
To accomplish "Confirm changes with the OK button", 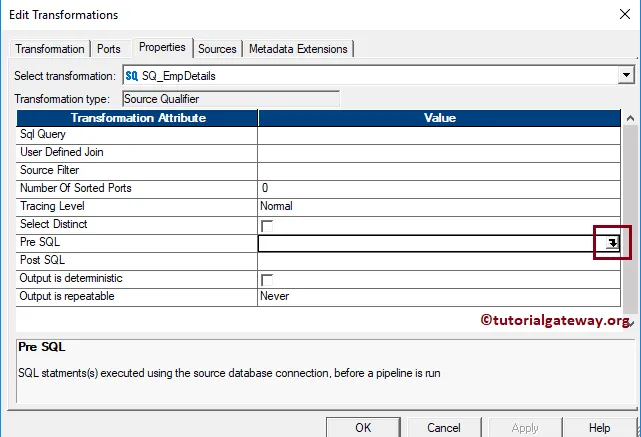I will (363, 427).
